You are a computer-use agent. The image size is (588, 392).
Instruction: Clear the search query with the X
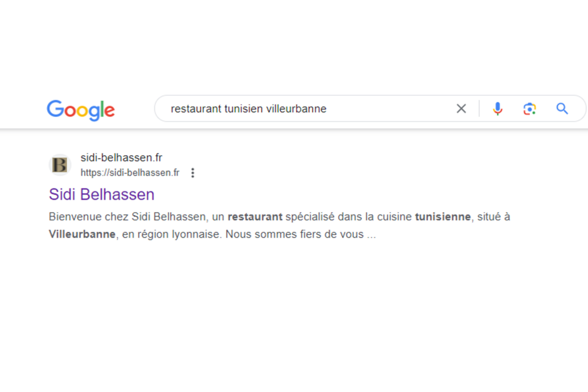click(x=461, y=109)
